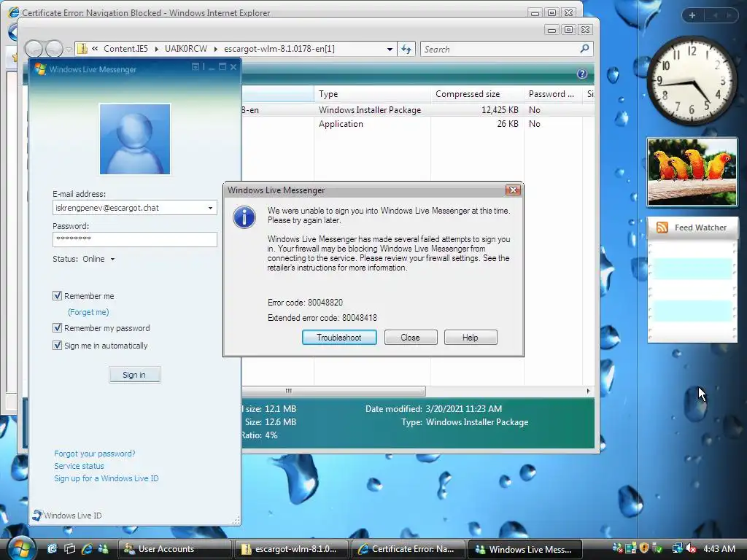Click the muted volume tray icon
Image resolution: width=747 pixels, height=560 pixels.
[x=692, y=548]
